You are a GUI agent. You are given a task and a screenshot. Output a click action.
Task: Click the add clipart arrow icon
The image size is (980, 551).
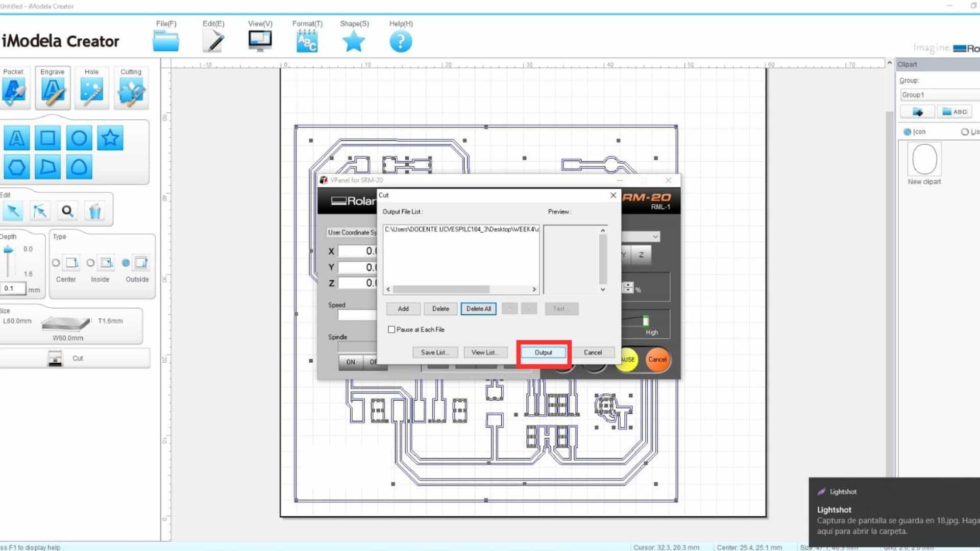pyautogui.click(x=918, y=112)
